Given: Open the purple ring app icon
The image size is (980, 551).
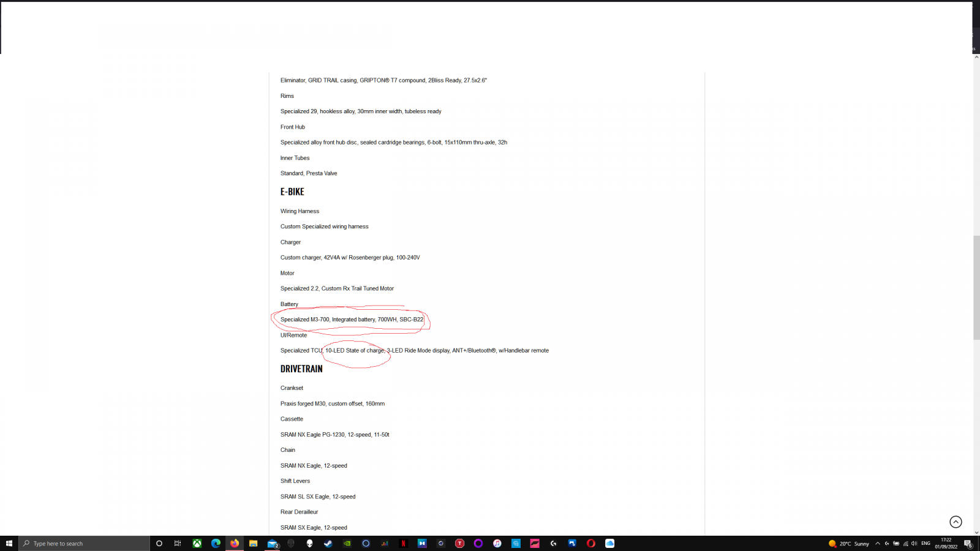Looking at the screenshot, I should point(478,543).
